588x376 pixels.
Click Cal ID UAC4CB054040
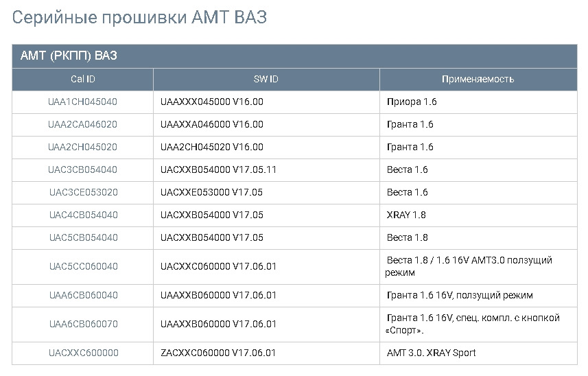[83, 215]
